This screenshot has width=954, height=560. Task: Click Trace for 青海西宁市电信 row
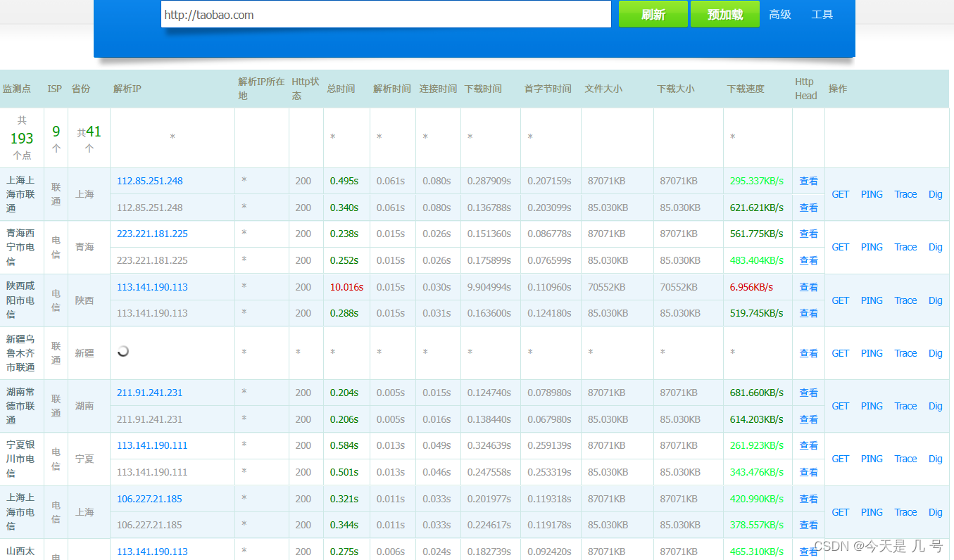tap(906, 247)
